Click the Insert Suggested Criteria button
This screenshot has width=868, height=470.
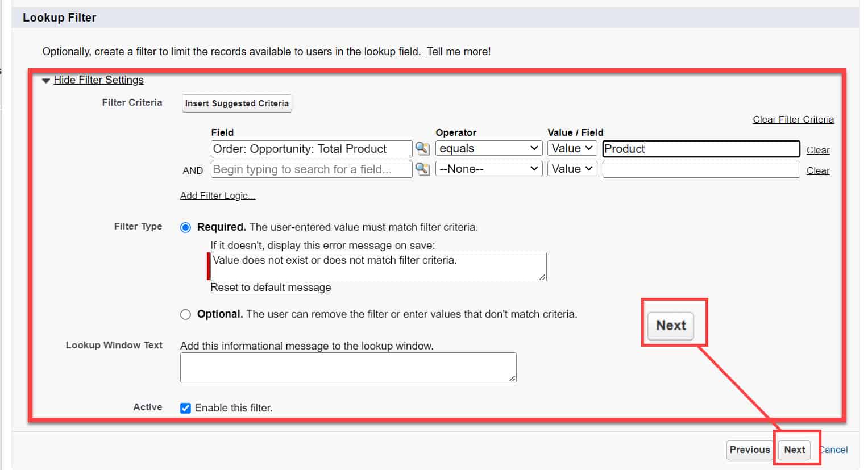click(236, 103)
